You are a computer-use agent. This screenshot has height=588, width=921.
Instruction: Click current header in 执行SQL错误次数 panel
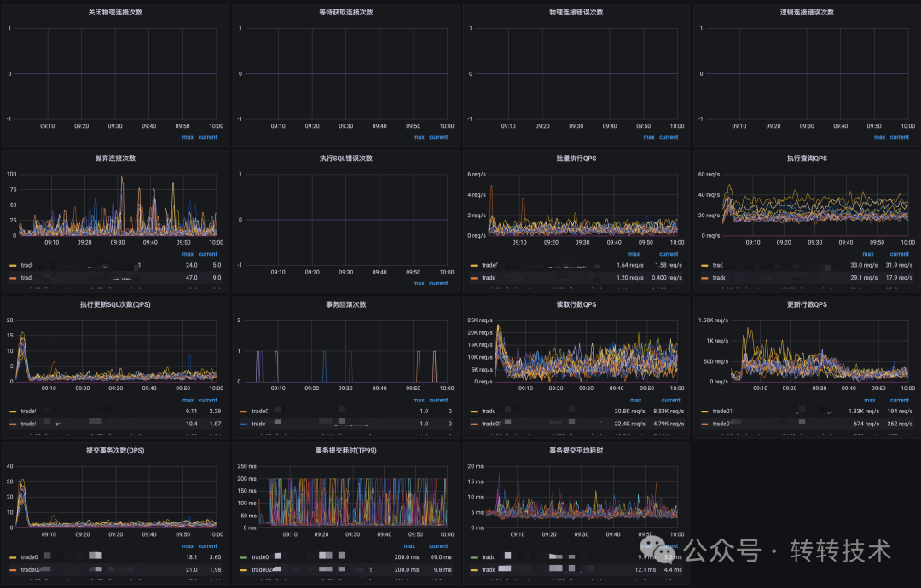pyautogui.click(x=438, y=284)
